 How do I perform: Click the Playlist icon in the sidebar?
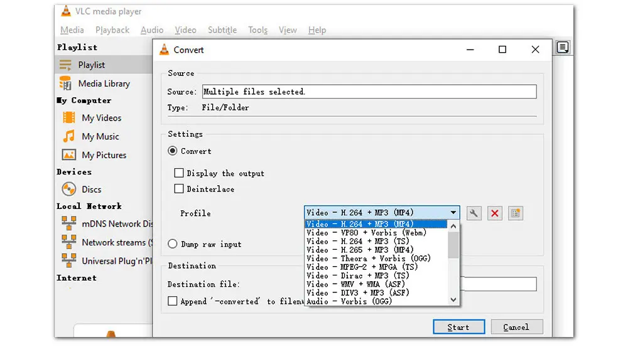65,65
